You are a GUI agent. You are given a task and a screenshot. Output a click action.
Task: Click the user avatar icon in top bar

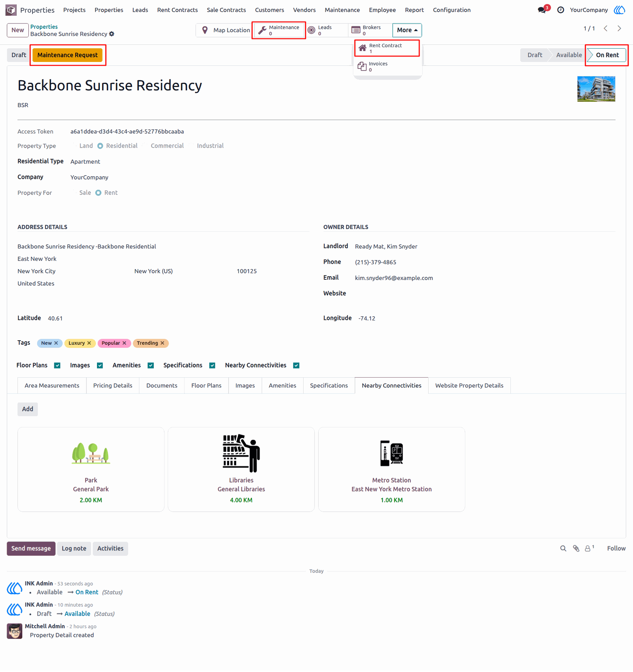pos(620,10)
